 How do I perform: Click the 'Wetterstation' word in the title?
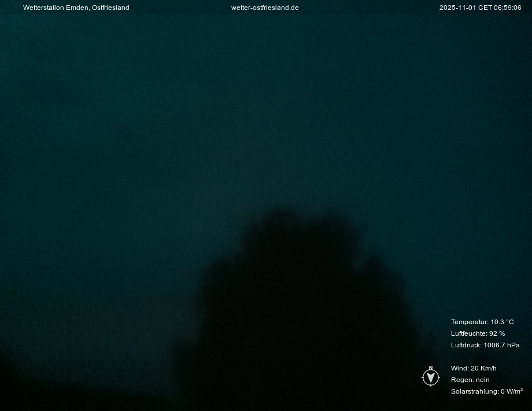click(43, 8)
